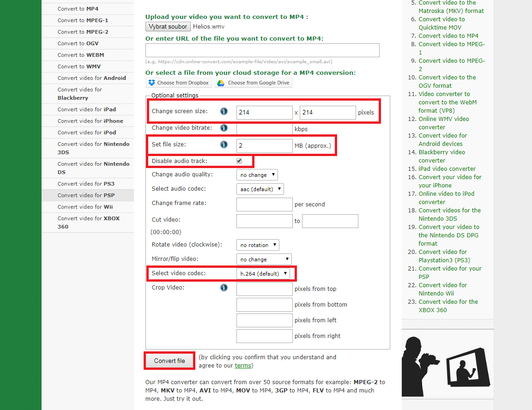Click info icon beside Crop Video
This screenshot has height=410, width=532.
224,288
